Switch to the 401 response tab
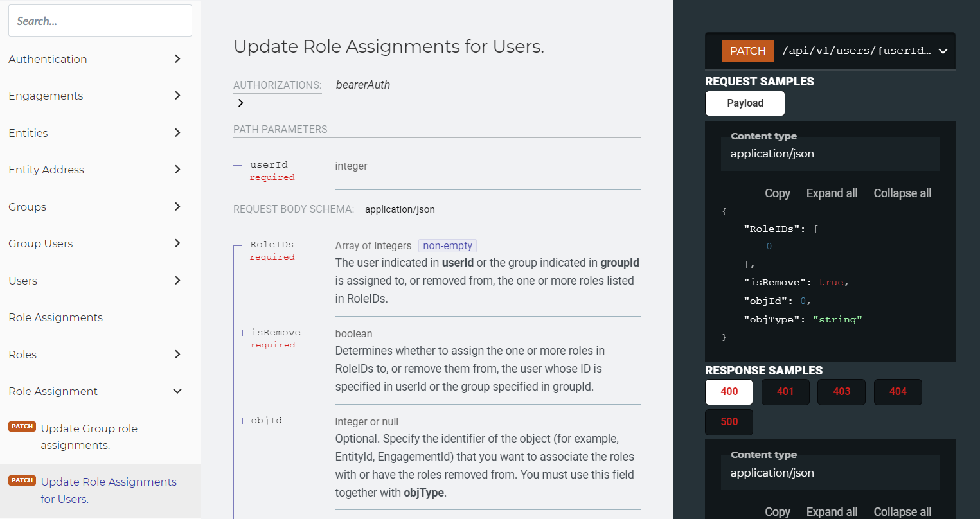980x519 pixels. pos(785,392)
